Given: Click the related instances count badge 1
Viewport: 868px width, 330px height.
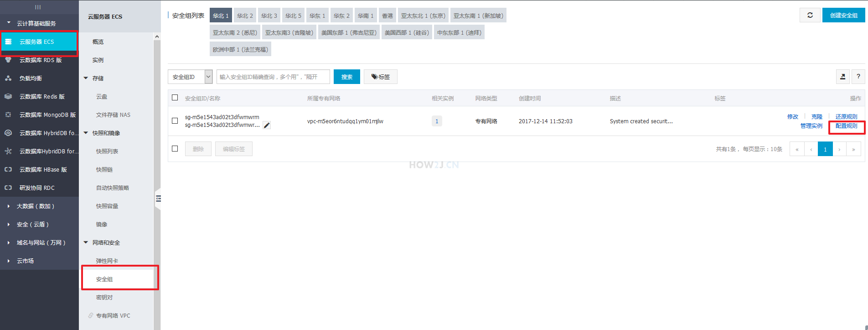Looking at the screenshot, I should 437,121.
